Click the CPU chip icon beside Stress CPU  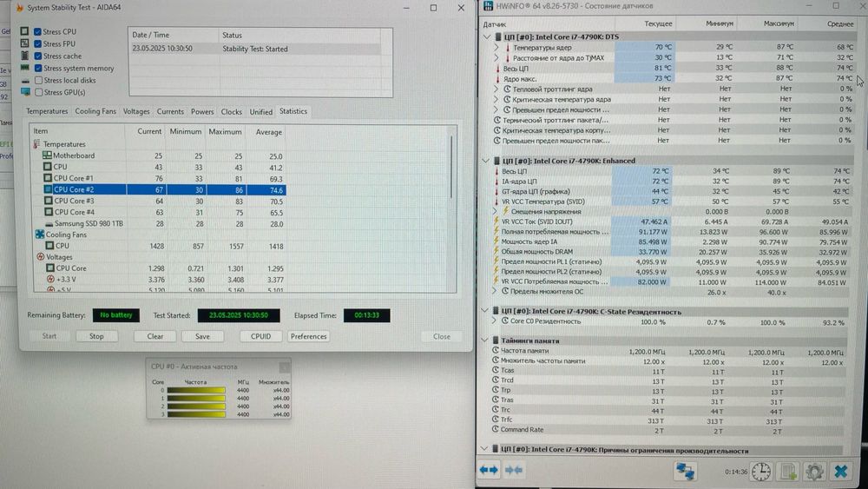[24, 31]
